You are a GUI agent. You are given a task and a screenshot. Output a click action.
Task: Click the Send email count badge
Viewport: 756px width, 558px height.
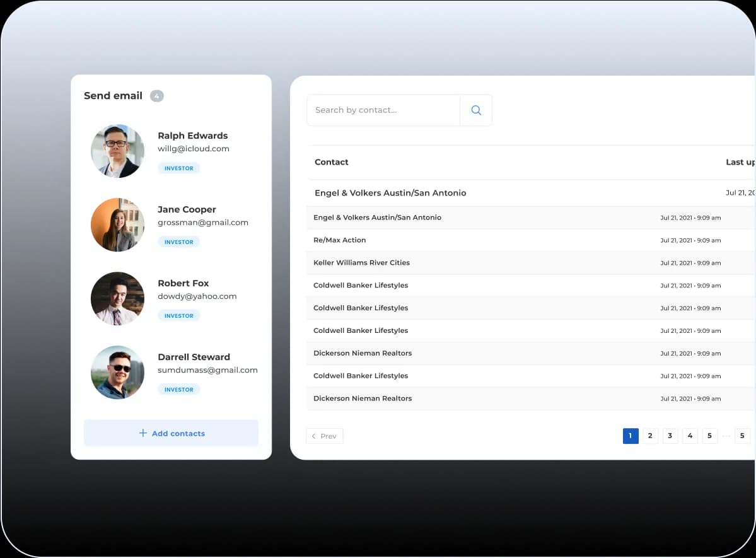click(157, 96)
